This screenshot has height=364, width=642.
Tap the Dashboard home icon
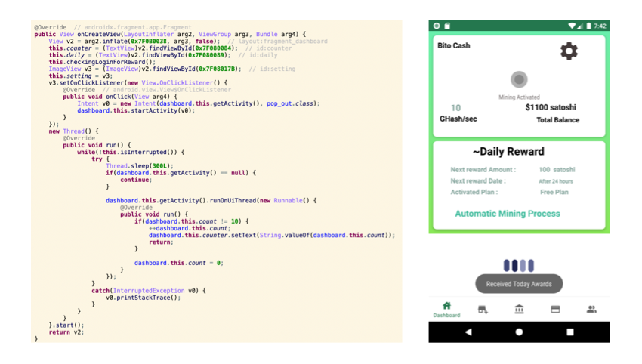click(x=446, y=306)
